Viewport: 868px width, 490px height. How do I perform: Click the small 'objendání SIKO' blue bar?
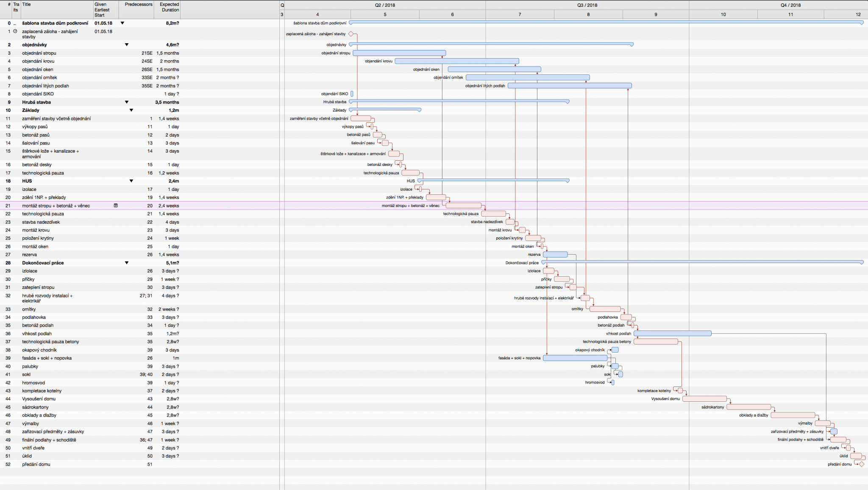(352, 94)
